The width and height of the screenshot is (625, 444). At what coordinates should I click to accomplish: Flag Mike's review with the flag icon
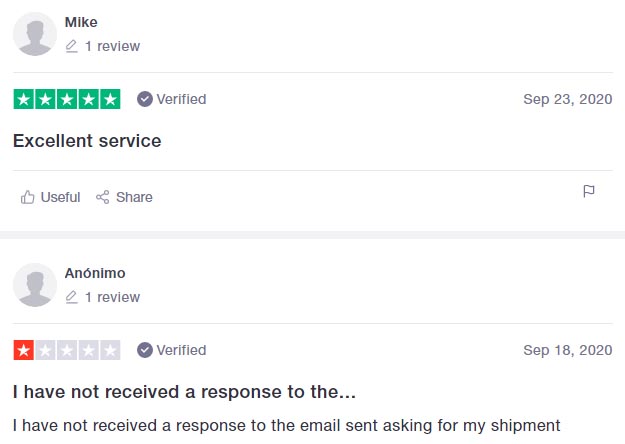pyautogui.click(x=589, y=191)
